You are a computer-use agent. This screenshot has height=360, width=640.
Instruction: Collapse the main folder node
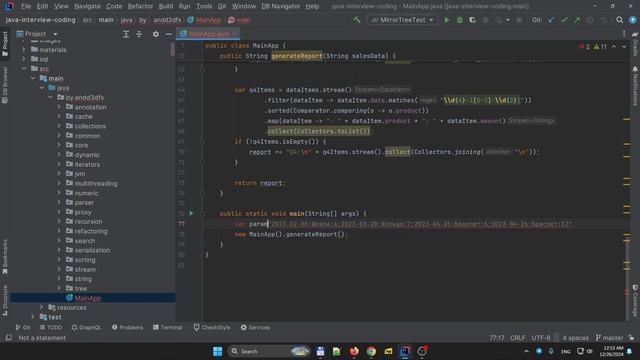coord(33,78)
